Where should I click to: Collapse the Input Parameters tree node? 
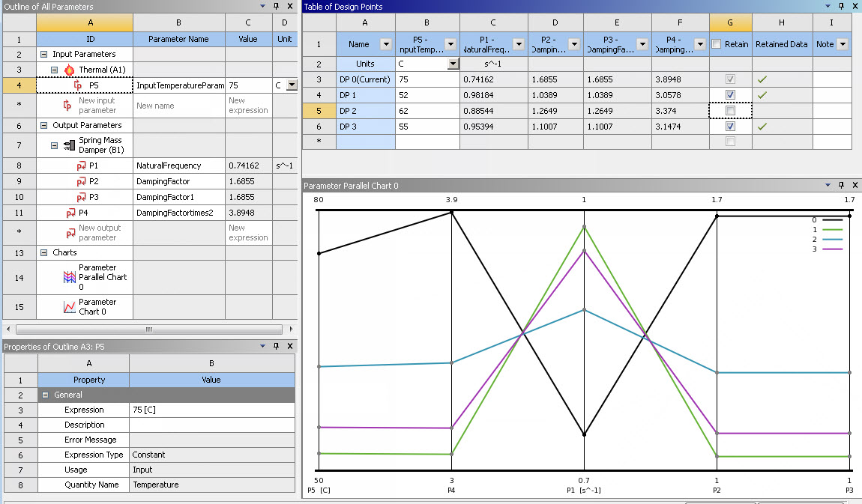(44, 55)
